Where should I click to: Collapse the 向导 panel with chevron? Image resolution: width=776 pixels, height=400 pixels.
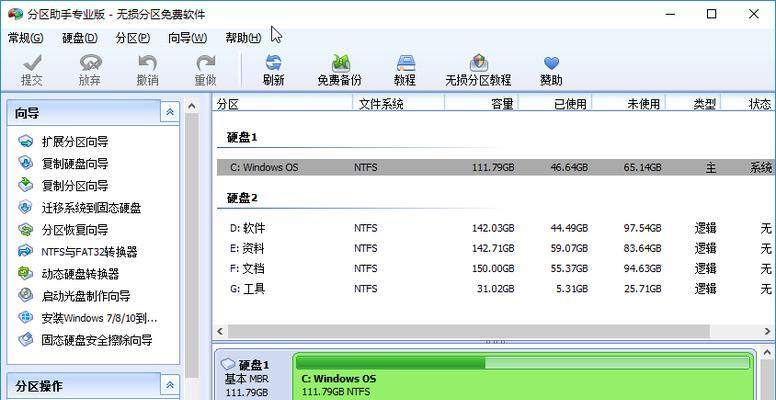tap(170, 112)
